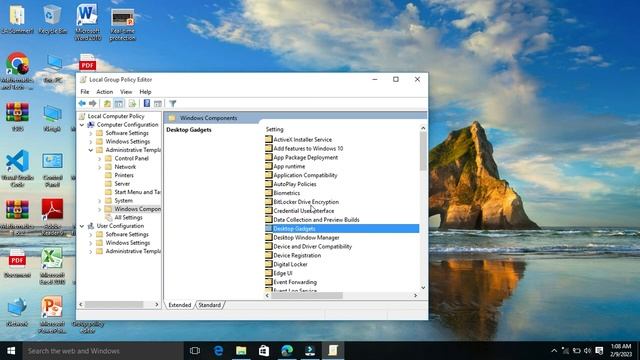Expand the Control Panel tree node

click(100, 159)
